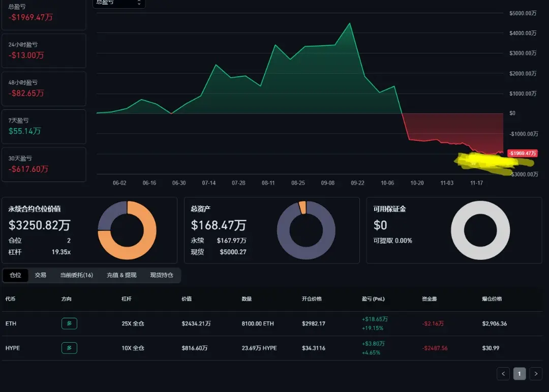This screenshot has width=549, height=392.
Task: Click the HYPE token name
Action: 13,348
